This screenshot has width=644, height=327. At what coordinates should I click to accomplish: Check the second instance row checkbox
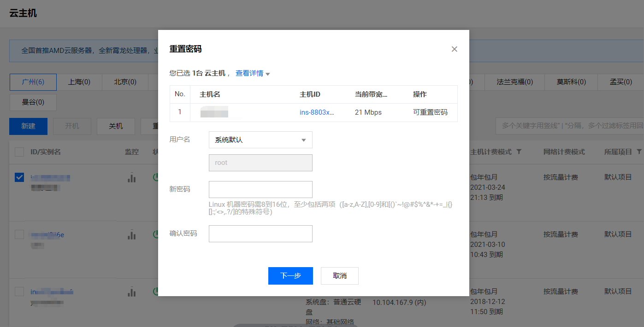click(x=19, y=234)
